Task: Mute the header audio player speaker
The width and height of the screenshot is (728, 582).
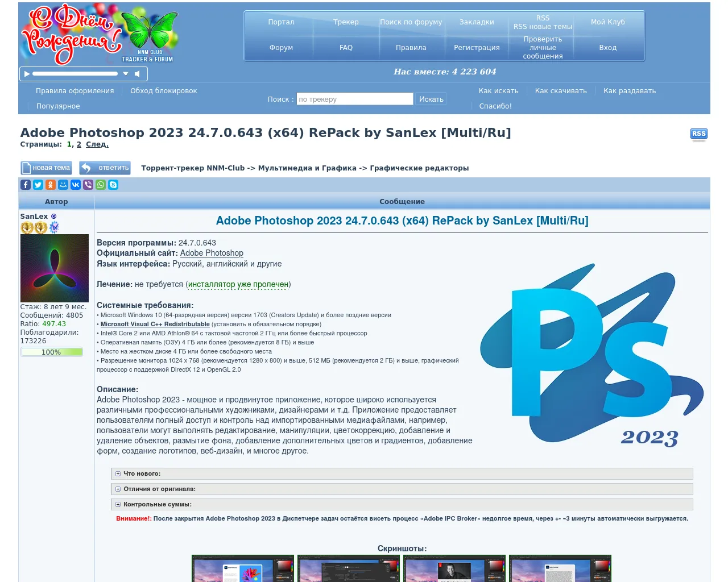Action: coord(137,74)
